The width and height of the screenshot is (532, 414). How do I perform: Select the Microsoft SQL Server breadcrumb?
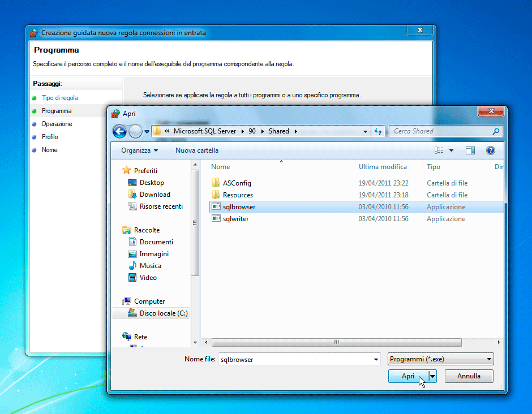pyautogui.click(x=204, y=131)
